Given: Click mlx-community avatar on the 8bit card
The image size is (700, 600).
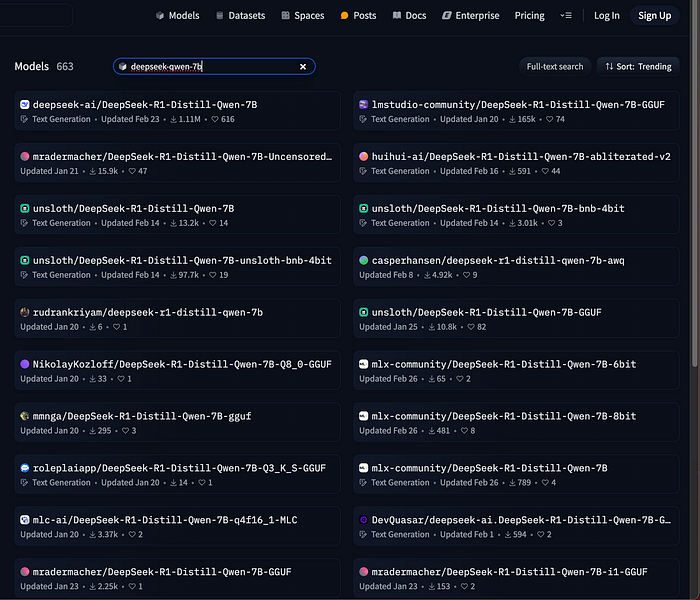Looking at the screenshot, I should tap(364, 416).
